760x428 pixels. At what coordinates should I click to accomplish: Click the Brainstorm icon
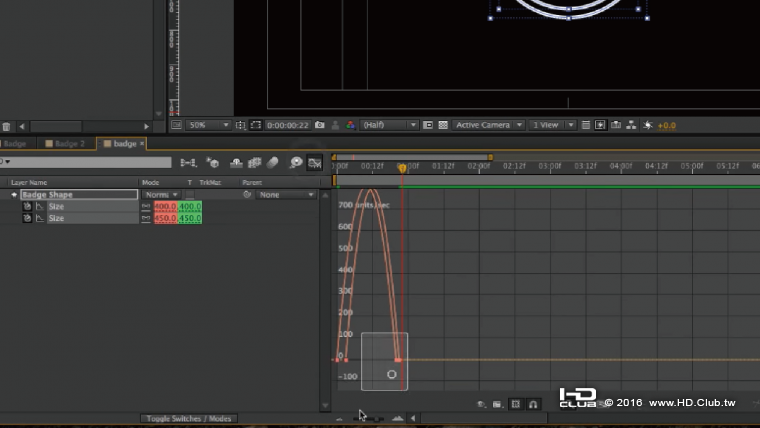(x=296, y=163)
